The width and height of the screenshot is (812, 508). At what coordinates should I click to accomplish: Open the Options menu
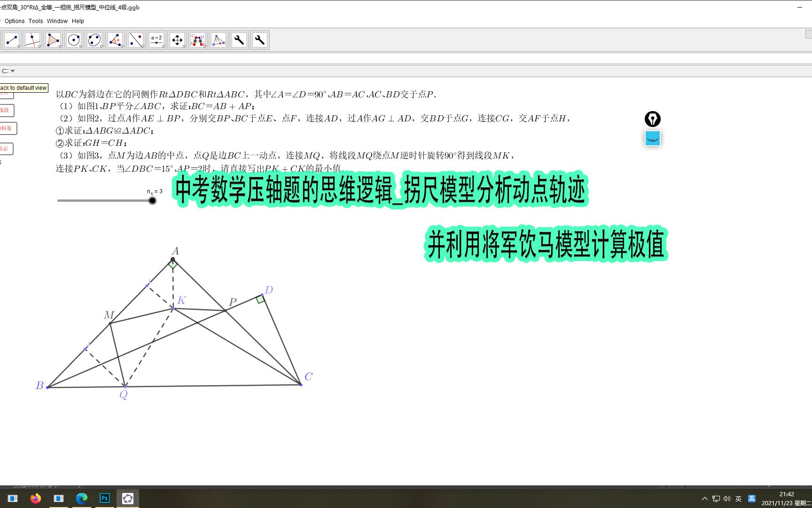click(x=15, y=21)
